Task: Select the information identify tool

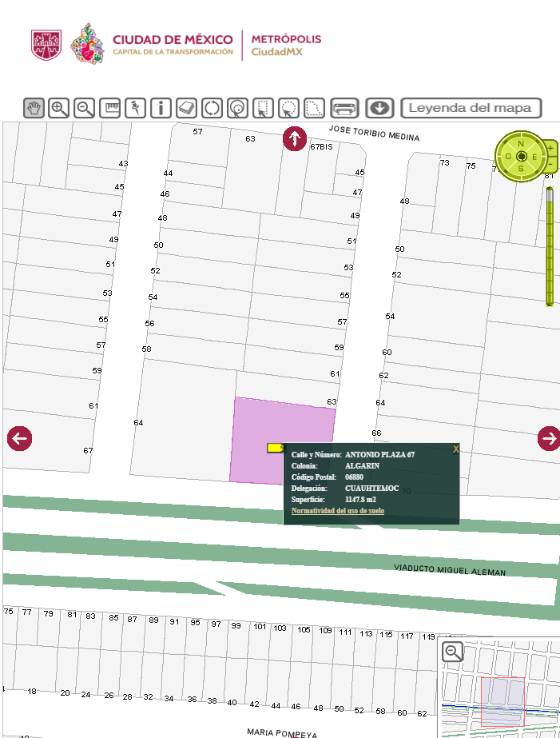Action: 161,108
